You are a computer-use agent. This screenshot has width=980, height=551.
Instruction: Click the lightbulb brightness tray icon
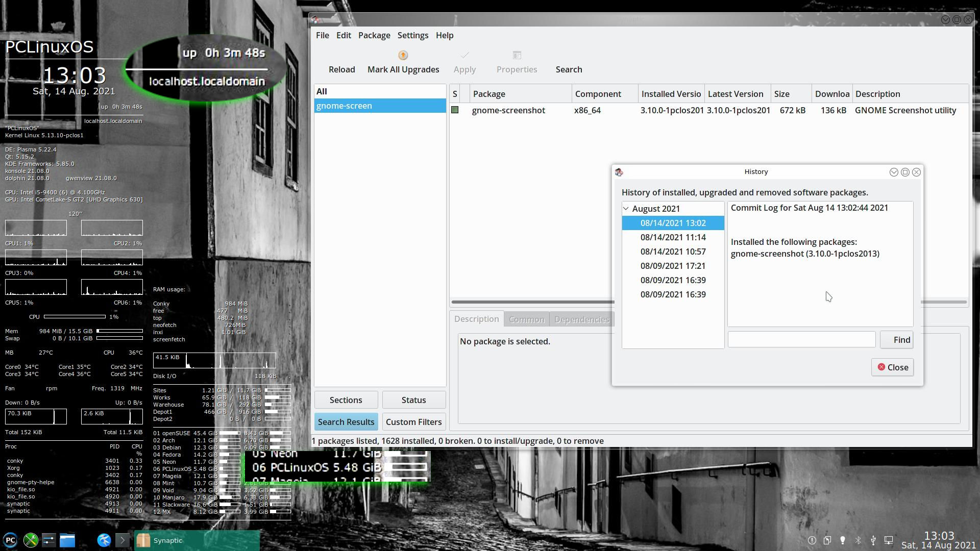pos(842,540)
